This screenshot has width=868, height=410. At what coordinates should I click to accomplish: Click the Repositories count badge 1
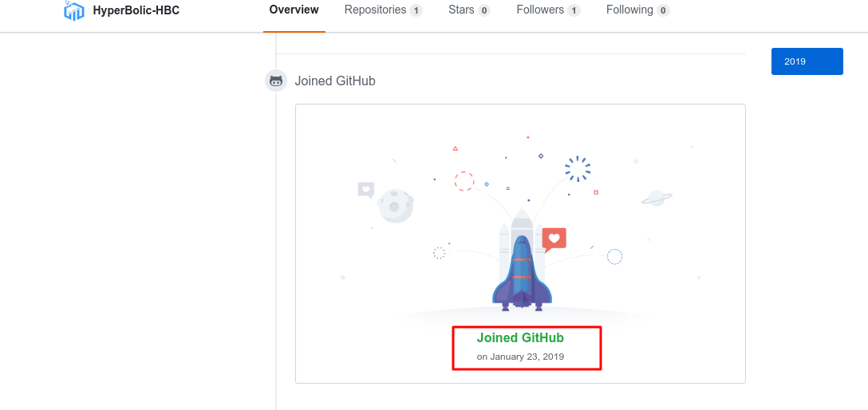click(416, 10)
